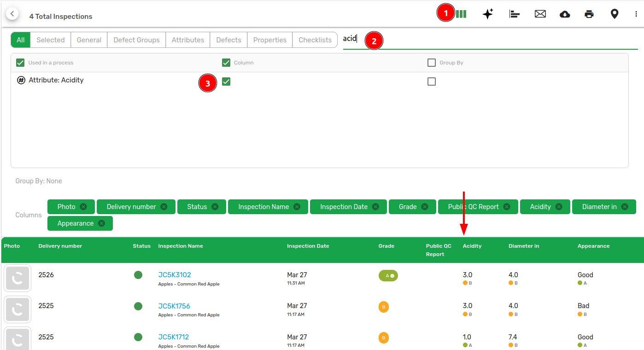This screenshot has width=644, height=350.
Task: Open the column chooser bars icon
Action: [x=461, y=14]
